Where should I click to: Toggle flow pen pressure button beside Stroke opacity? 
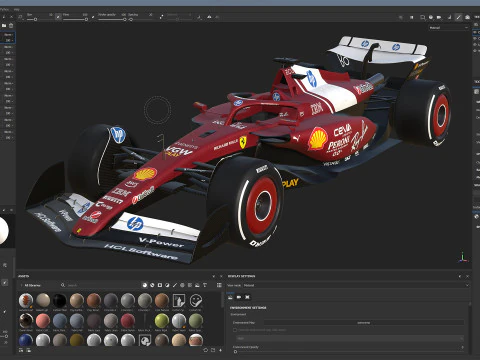tap(93, 17)
